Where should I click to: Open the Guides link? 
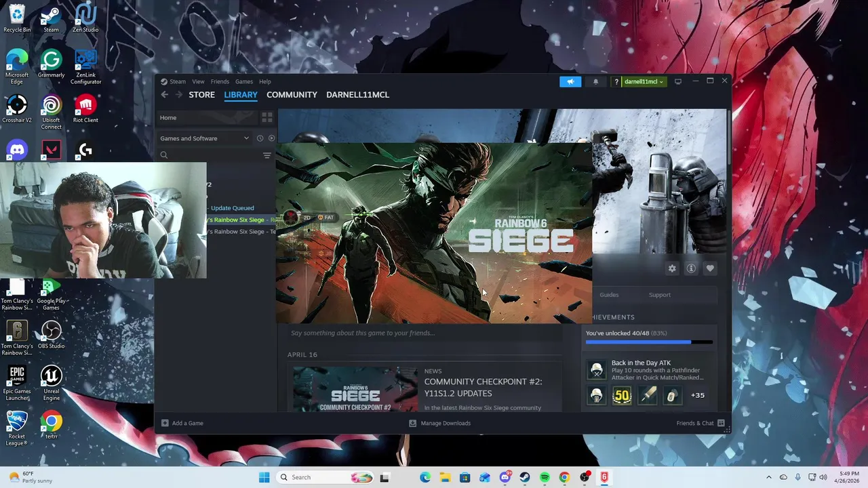(609, 295)
